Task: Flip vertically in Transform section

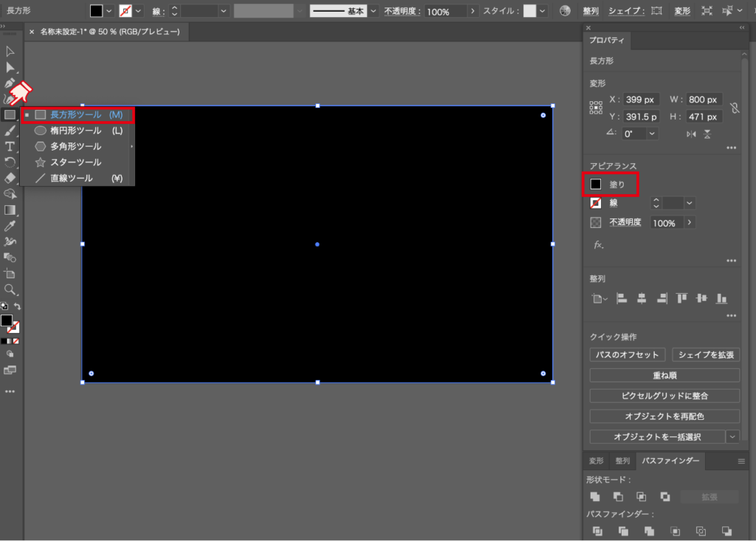Action: 707,134
